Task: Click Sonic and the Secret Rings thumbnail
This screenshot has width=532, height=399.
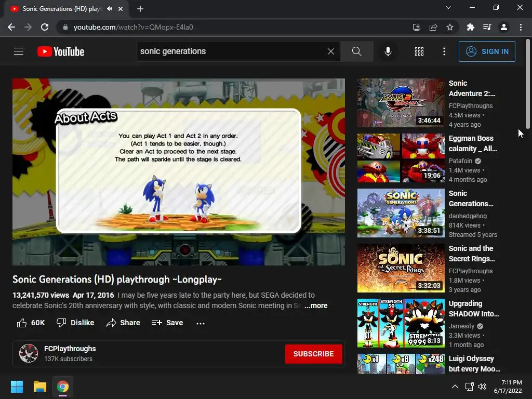Action: [401, 268]
